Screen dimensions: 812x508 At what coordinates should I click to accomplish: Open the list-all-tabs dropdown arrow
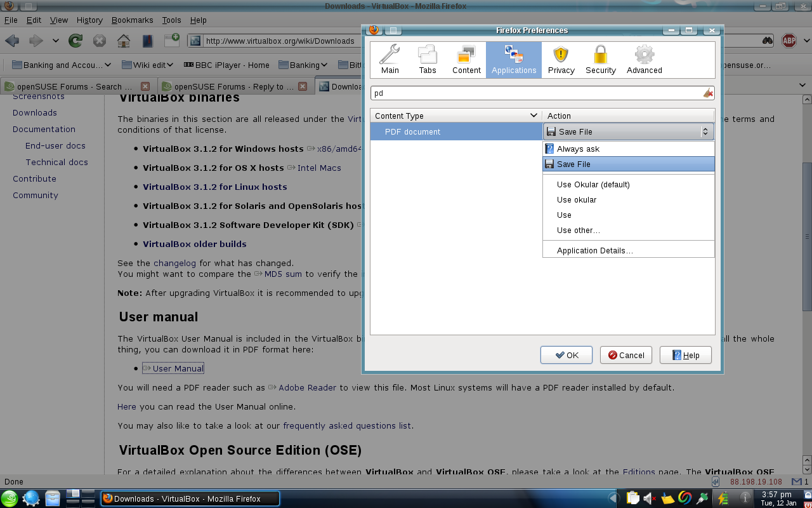coord(802,86)
